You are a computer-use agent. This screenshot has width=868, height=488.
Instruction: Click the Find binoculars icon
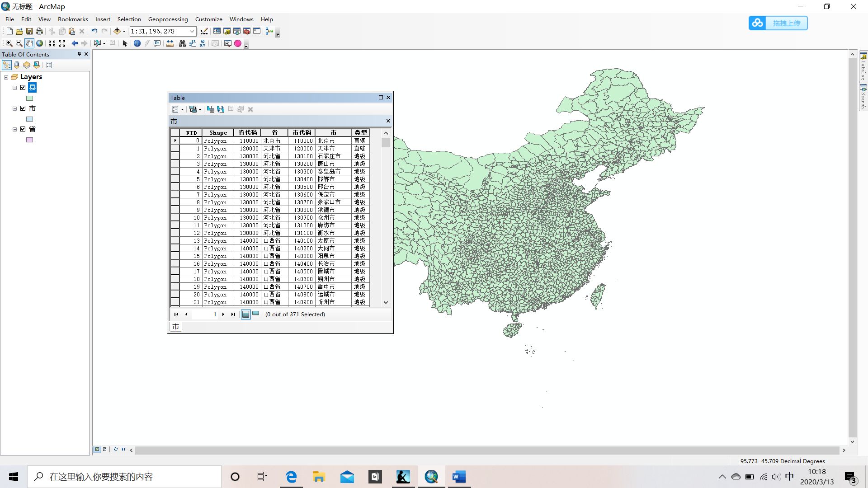182,43
